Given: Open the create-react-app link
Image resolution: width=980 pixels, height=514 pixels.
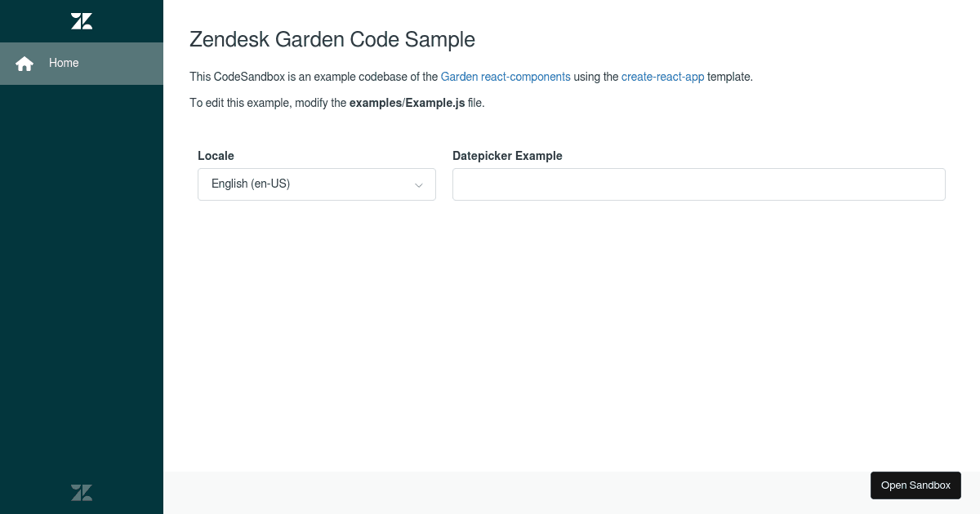Looking at the screenshot, I should coord(662,77).
